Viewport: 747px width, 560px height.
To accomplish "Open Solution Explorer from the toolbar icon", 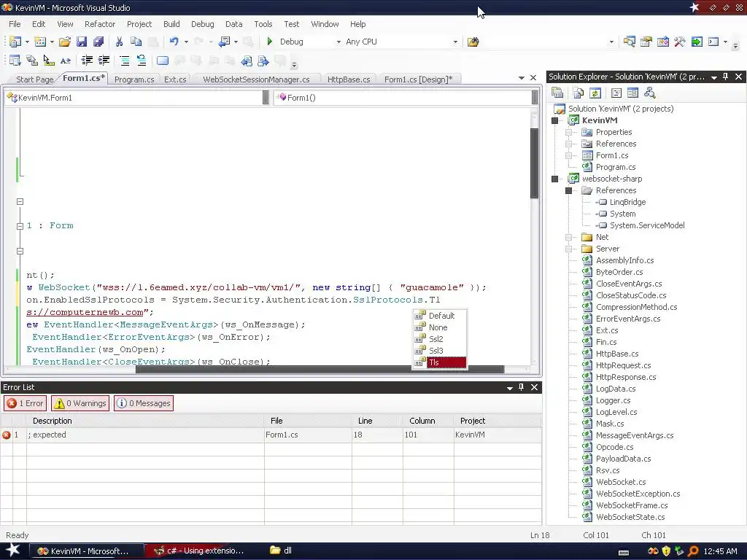I will (x=629, y=42).
